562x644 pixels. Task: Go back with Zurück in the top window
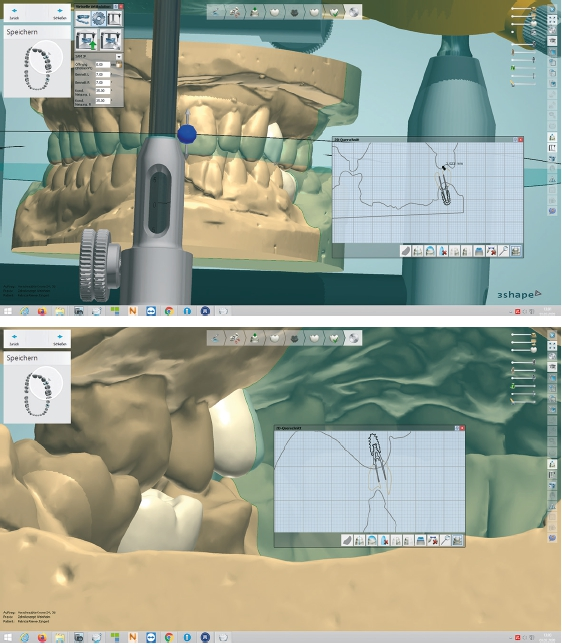[x=14, y=13]
